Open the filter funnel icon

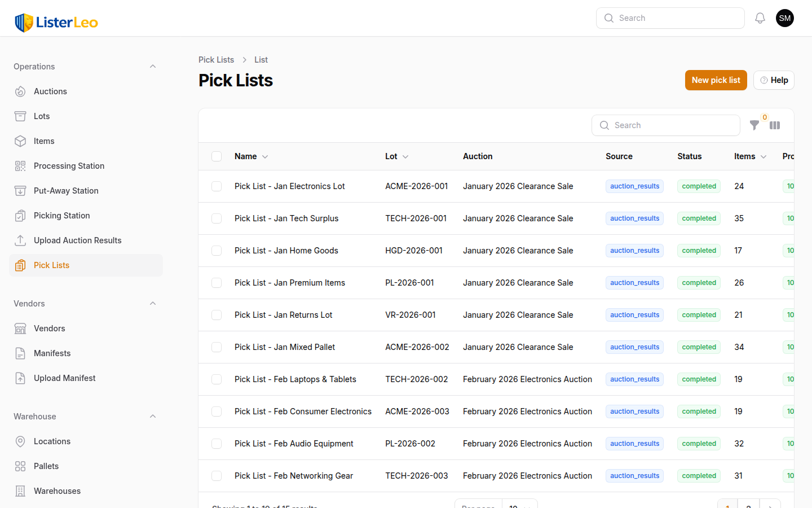pyautogui.click(x=754, y=125)
